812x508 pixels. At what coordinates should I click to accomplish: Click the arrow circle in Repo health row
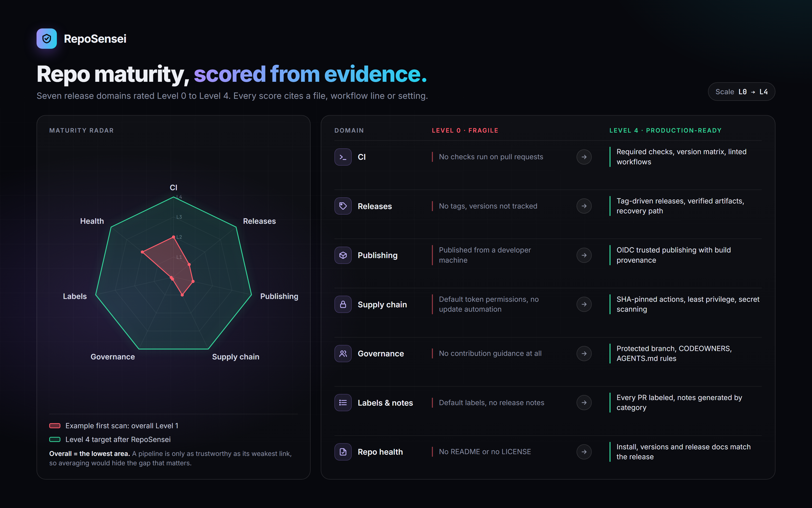pos(584,452)
